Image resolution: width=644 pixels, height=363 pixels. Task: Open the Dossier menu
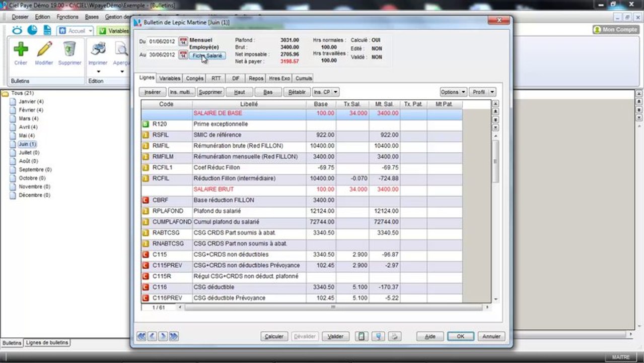click(20, 17)
